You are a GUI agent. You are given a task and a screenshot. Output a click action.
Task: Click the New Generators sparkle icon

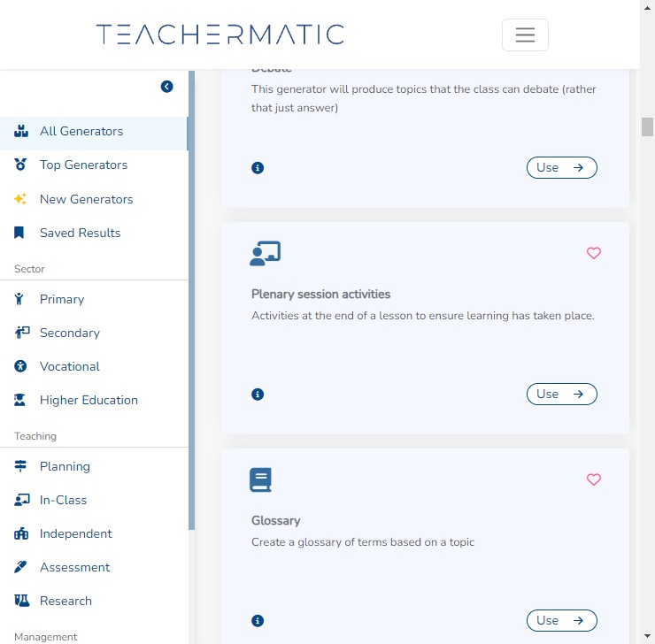coord(20,199)
